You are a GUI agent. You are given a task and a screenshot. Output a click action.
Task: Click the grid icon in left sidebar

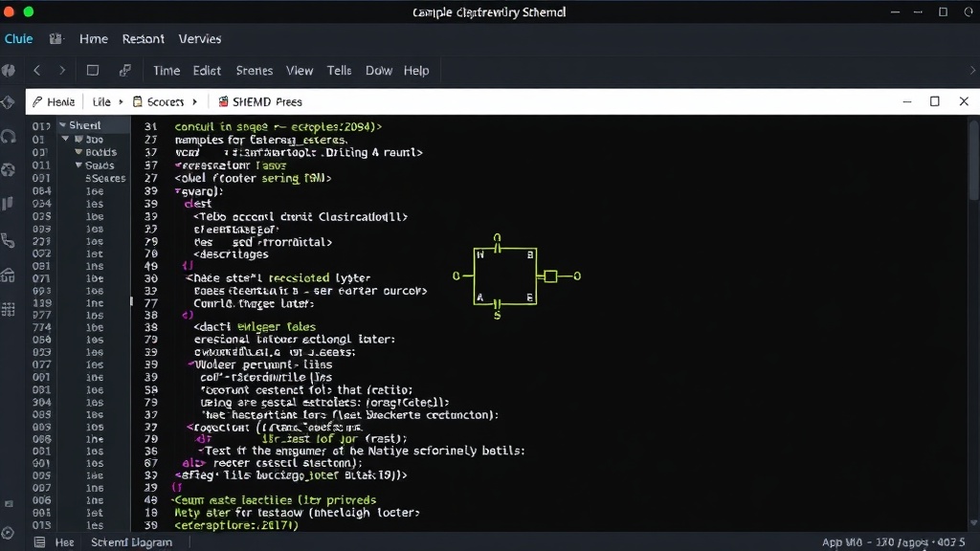tap(8, 309)
